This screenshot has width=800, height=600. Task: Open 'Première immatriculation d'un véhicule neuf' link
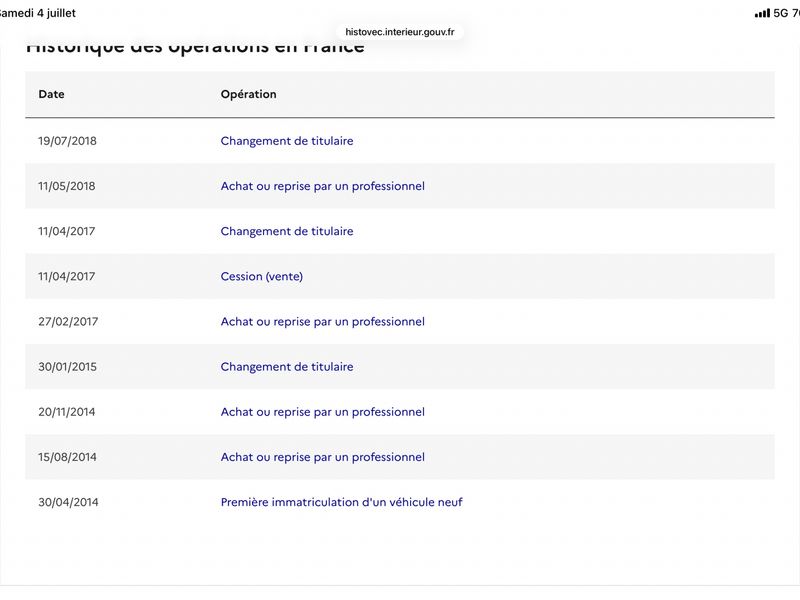(x=341, y=502)
